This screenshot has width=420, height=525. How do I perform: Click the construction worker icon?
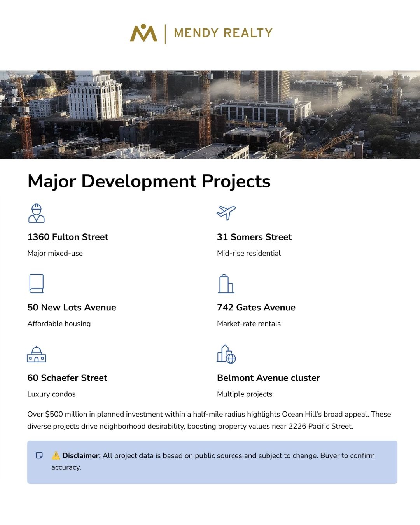click(x=37, y=213)
